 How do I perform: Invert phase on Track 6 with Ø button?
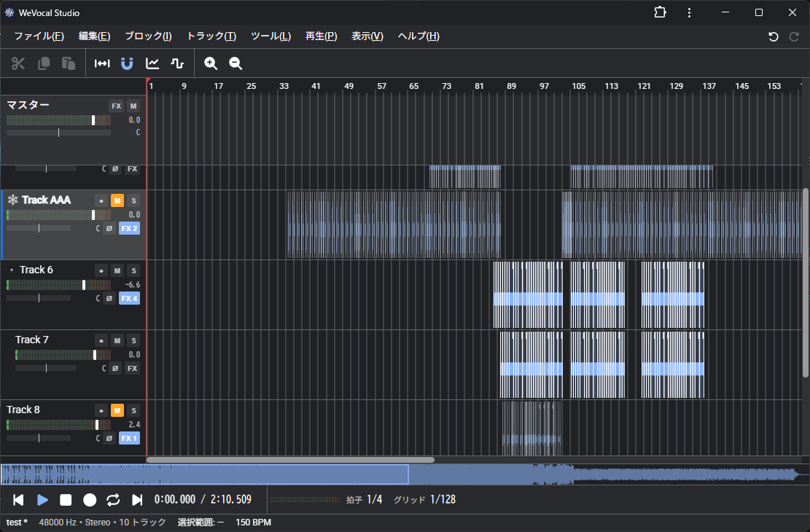coord(109,299)
